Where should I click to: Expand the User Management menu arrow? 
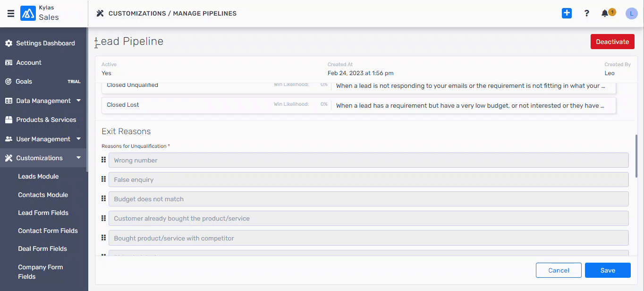click(x=78, y=139)
